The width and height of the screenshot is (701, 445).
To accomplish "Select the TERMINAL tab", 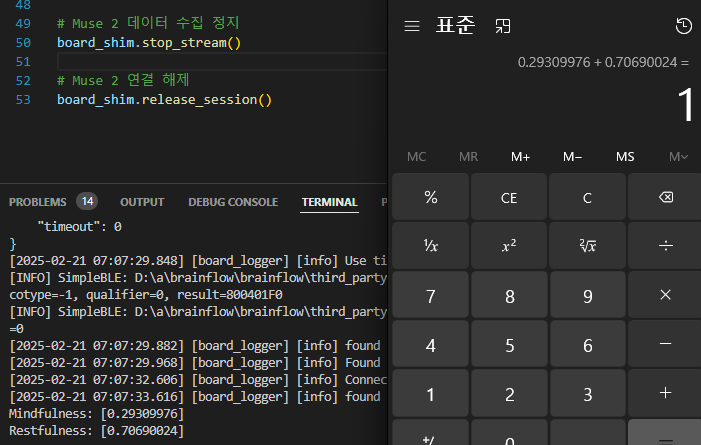I will point(329,202).
